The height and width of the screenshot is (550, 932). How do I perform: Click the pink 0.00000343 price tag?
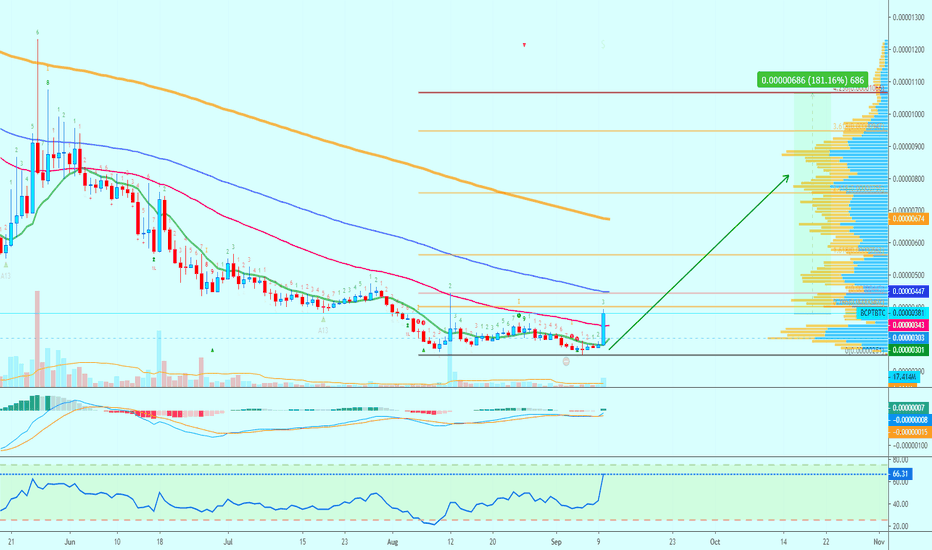(909, 325)
